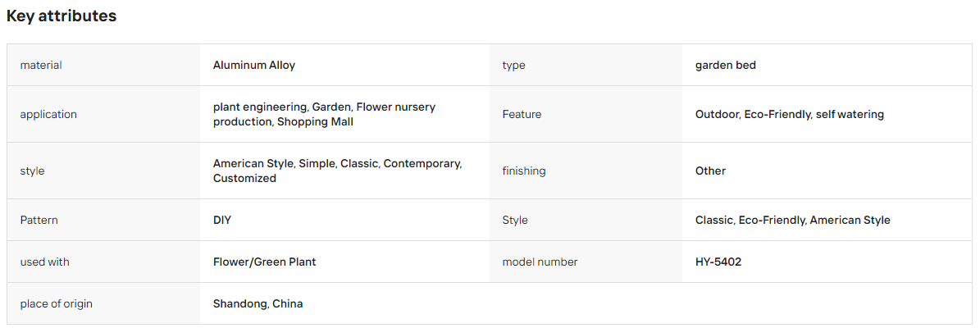
Task: Click the lowercase style label cell
Action: coord(104,171)
